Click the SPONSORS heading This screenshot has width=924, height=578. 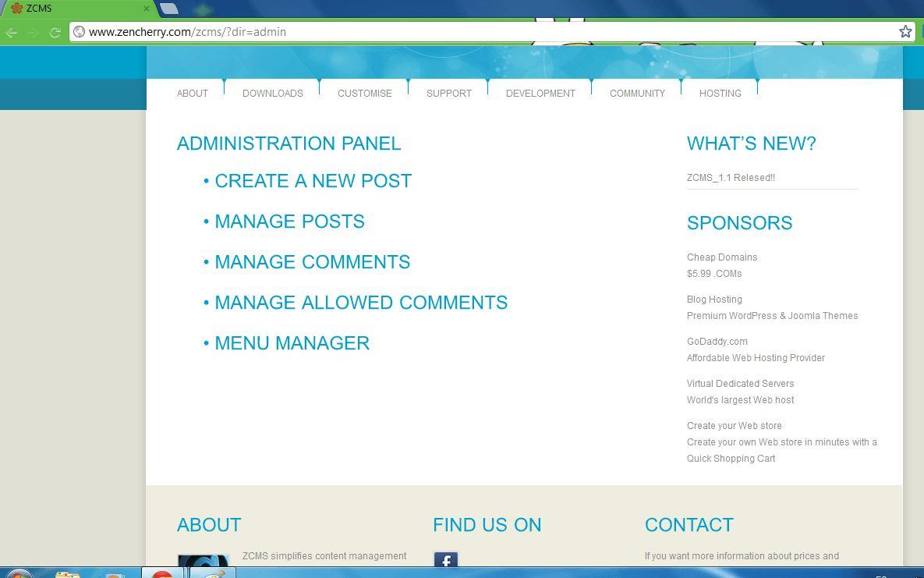[739, 223]
